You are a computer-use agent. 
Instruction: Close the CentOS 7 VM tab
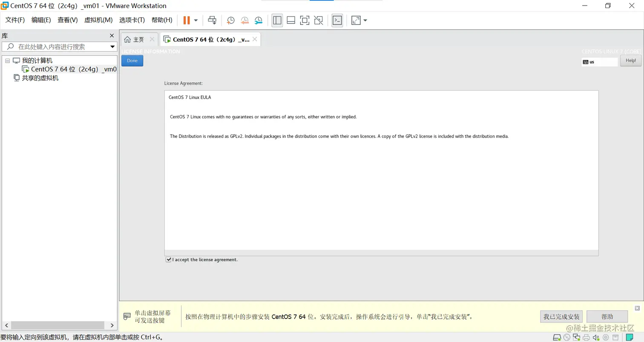[255, 39]
